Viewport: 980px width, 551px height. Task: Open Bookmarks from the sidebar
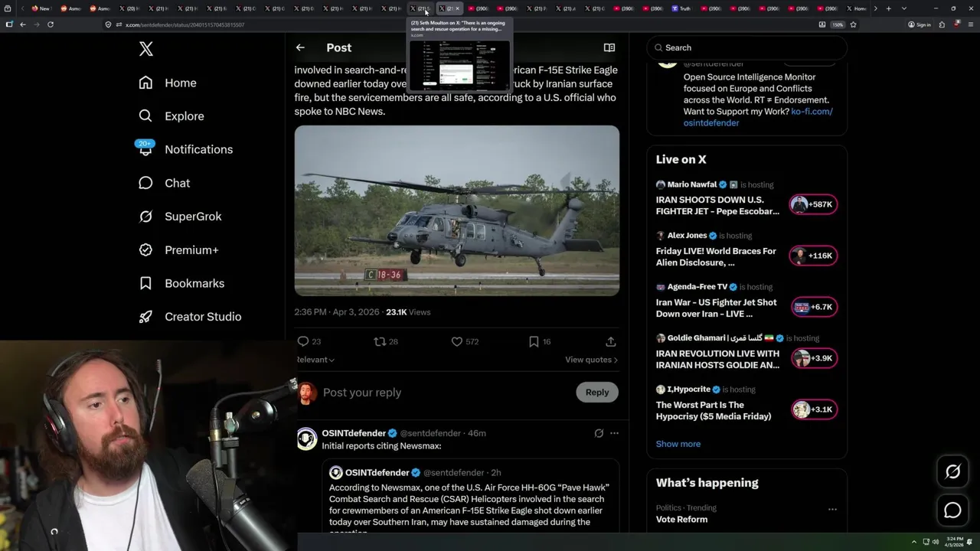182,283
